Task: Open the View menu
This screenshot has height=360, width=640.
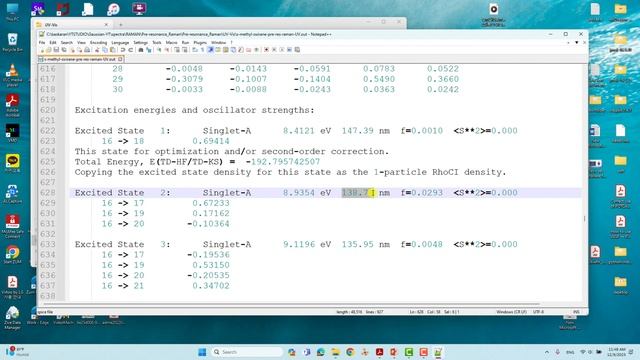Action: [x=82, y=42]
